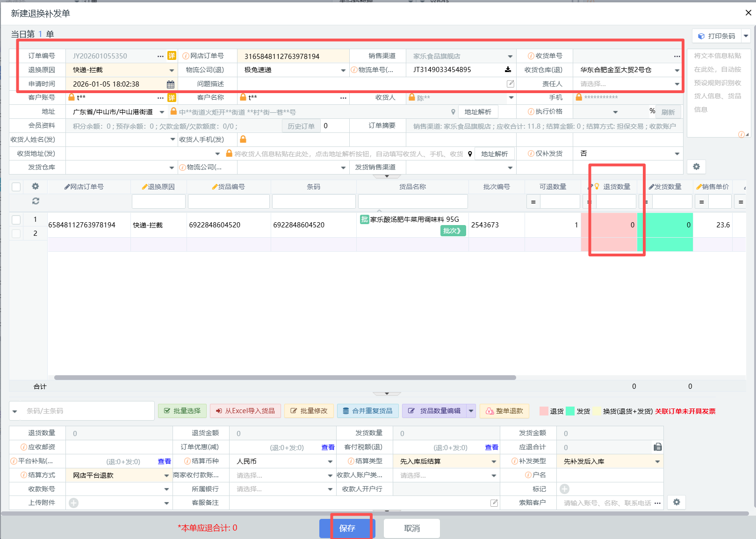Check the row 1 checkbox
The width and height of the screenshot is (756, 539).
click(16, 219)
